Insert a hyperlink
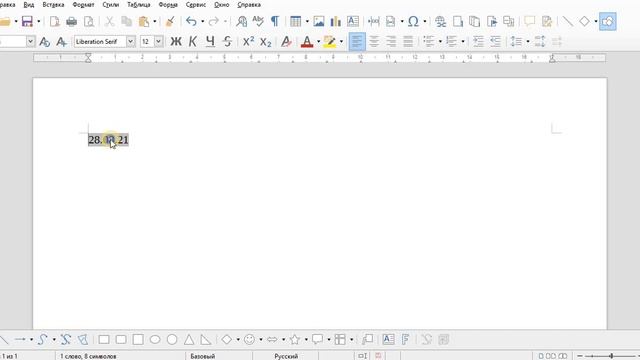 pos(440,21)
